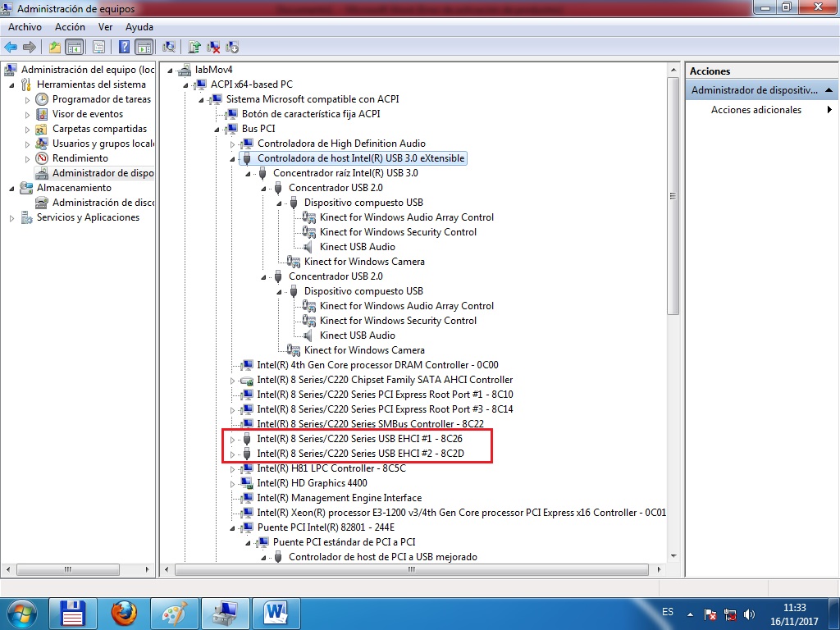Click Acciones adicionales in the Actions pane

click(x=756, y=110)
